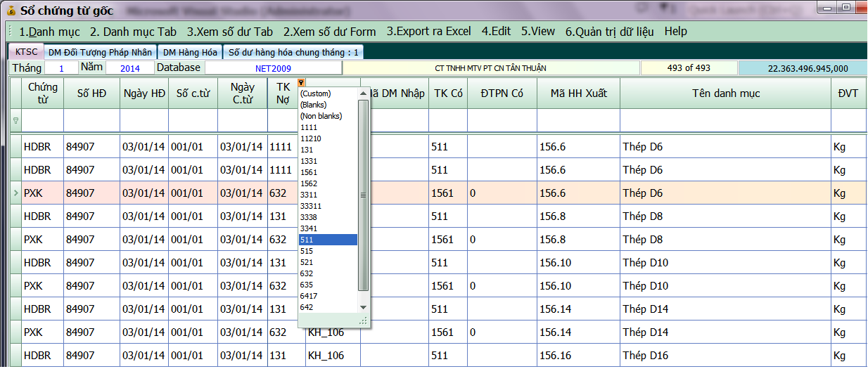Open 3.Export ra Excel menu
The height and width of the screenshot is (369, 868).
(429, 32)
